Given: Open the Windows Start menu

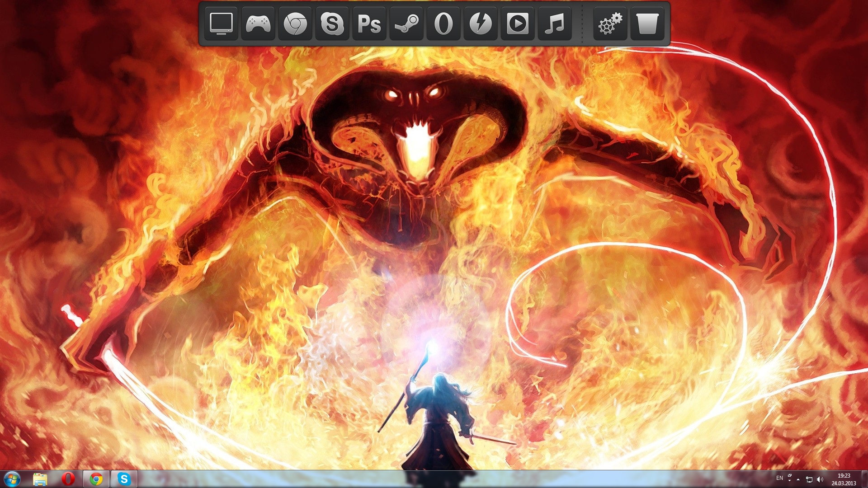Looking at the screenshot, I should pyautogui.click(x=12, y=479).
